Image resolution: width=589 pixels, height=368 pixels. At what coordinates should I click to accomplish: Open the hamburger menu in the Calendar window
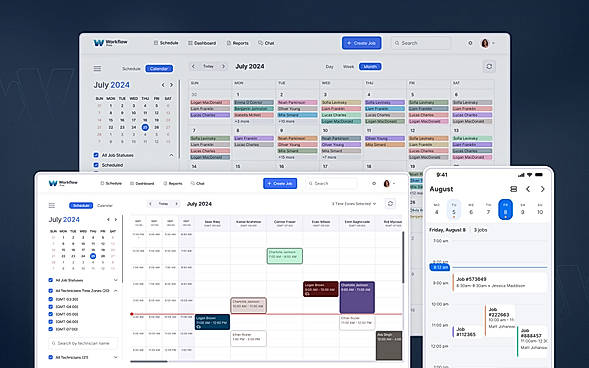(97, 68)
